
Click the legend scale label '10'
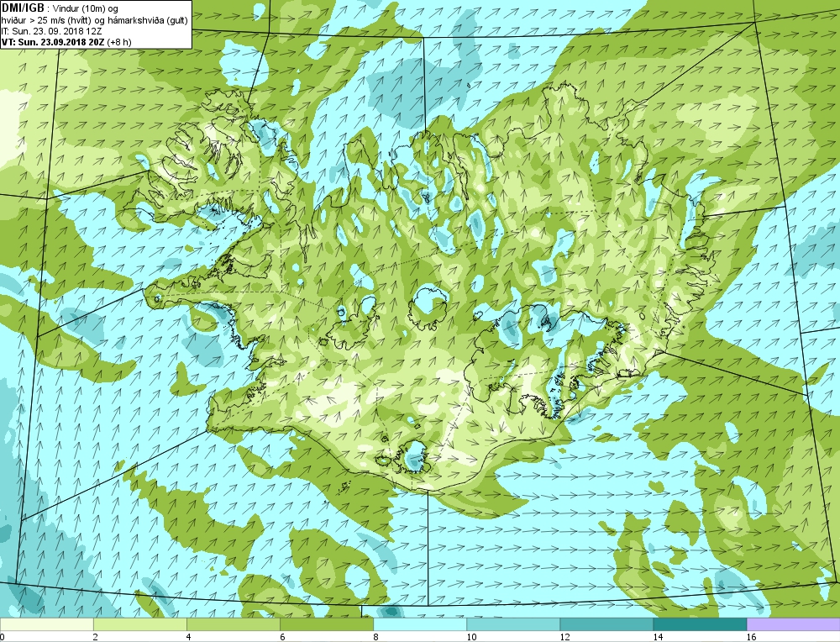click(471, 637)
